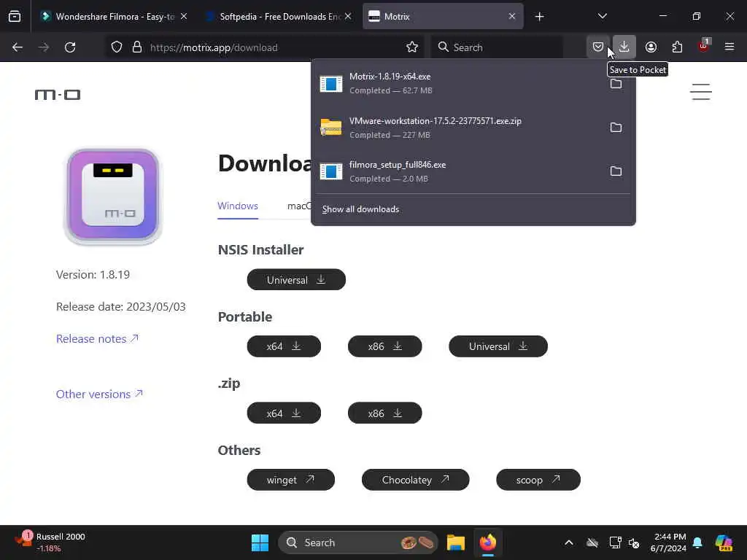Open the winget install link
This screenshot has height=560, width=747.
click(x=290, y=480)
